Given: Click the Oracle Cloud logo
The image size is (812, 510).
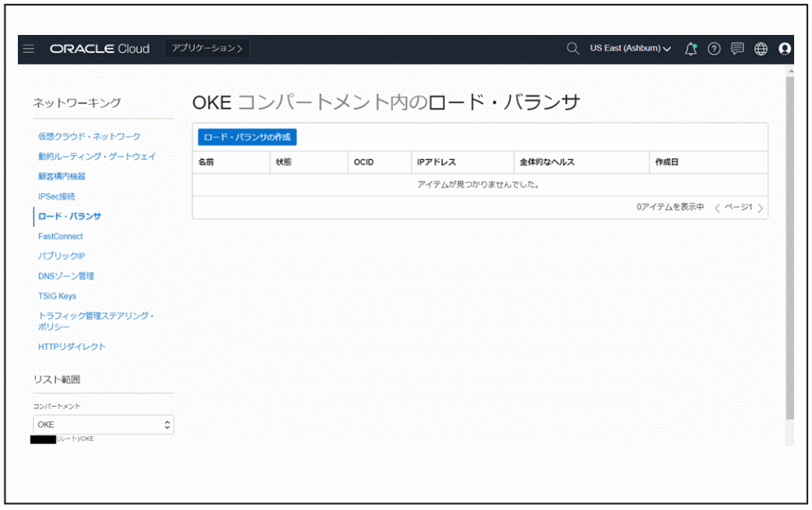Looking at the screenshot, I should coord(100,49).
